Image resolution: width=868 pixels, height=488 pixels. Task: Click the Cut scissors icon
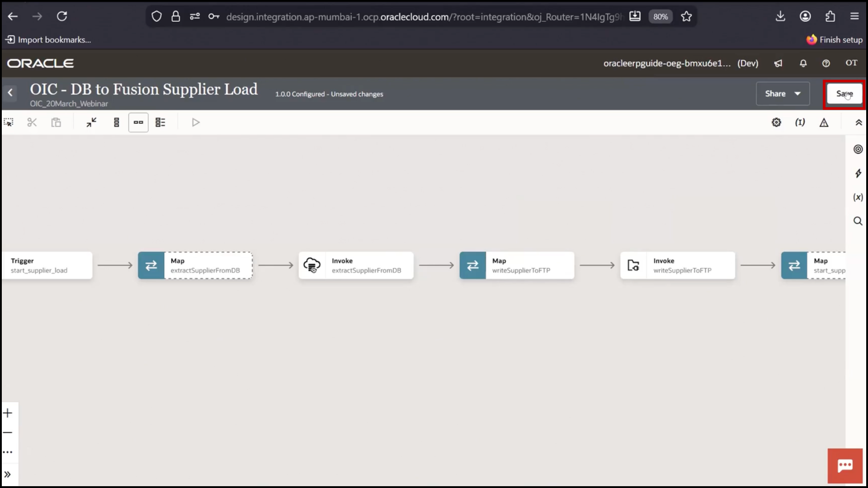click(x=32, y=122)
